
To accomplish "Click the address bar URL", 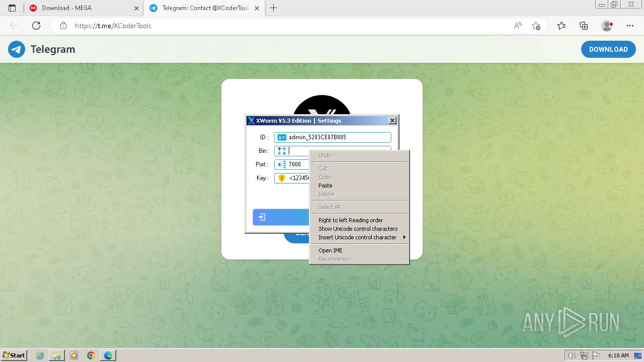I will (113, 26).
